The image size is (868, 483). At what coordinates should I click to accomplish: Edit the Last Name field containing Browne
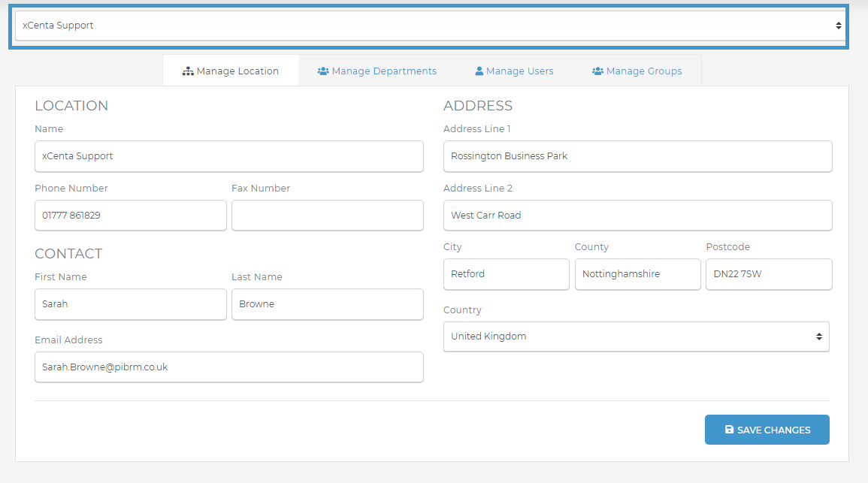(328, 303)
